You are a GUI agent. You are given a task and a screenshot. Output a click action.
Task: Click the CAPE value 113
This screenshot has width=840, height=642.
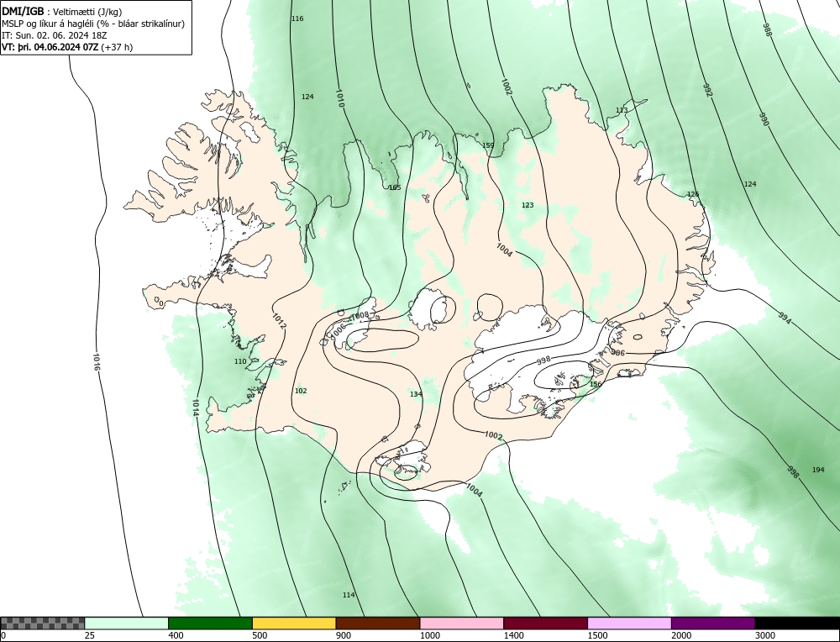tap(622, 110)
